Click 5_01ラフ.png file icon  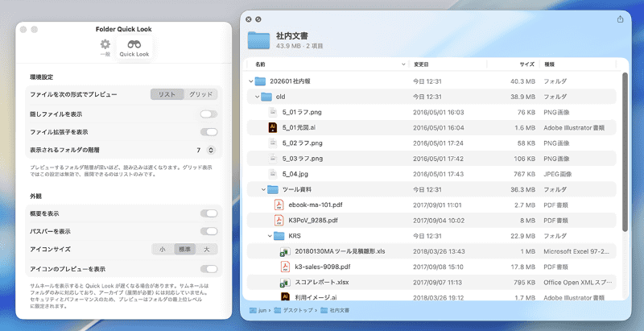[x=273, y=112]
